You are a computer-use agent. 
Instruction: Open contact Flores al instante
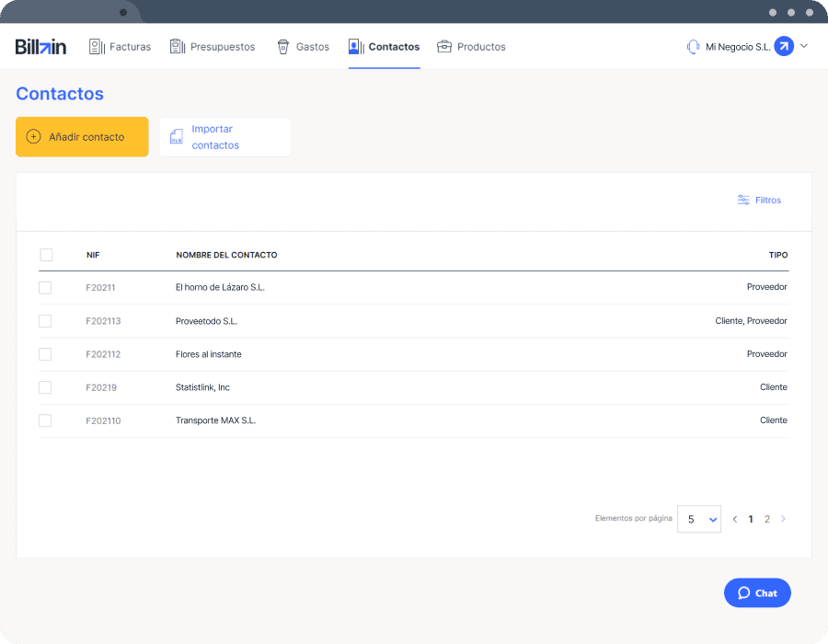tap(209, 354)
